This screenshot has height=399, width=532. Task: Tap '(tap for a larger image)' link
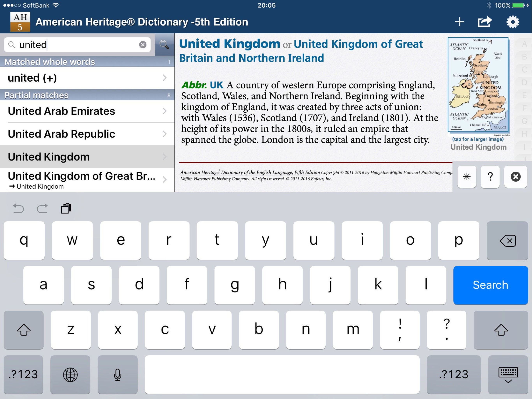478,139
